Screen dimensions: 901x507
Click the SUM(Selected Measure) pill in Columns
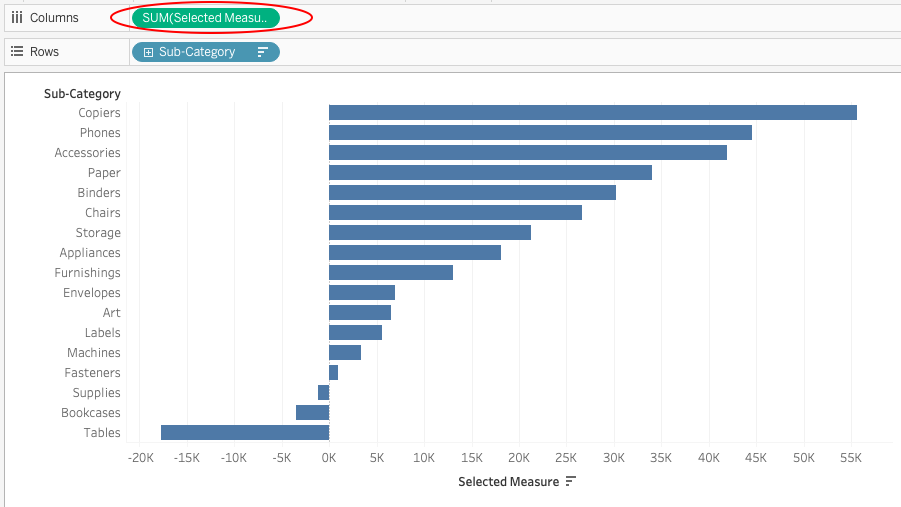click(x=206, y=18)
